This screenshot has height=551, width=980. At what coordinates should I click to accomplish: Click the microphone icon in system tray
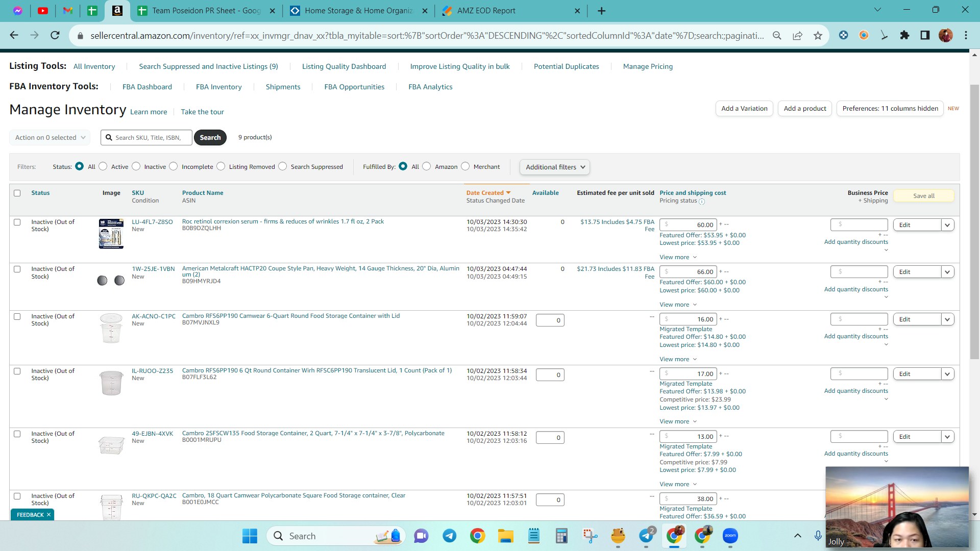pyautogui.click(x=818, y=536)
